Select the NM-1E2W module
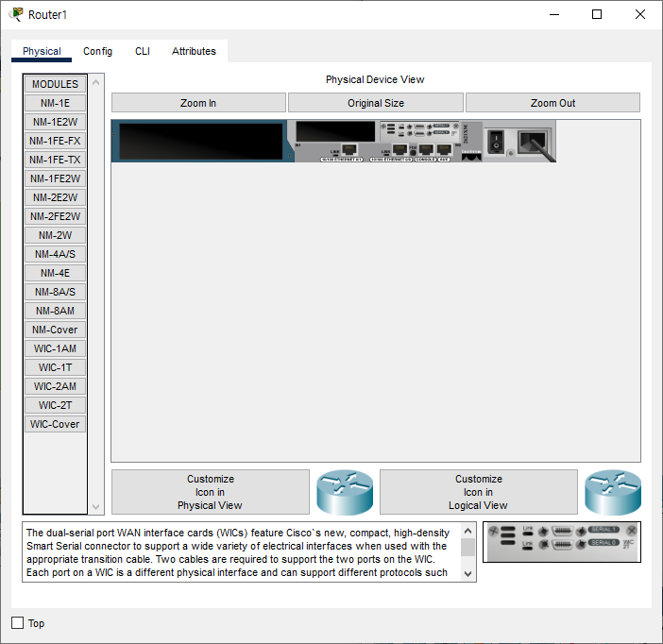 coord(55,122)
